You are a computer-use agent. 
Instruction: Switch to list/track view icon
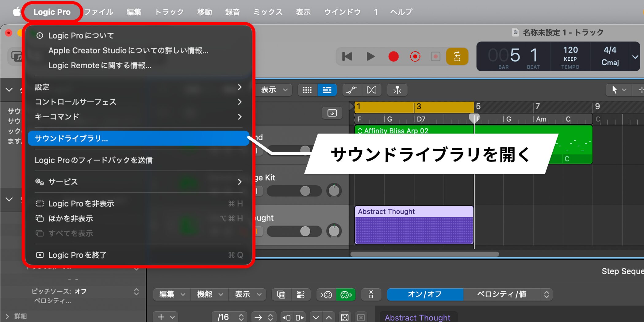click(327, 90)
